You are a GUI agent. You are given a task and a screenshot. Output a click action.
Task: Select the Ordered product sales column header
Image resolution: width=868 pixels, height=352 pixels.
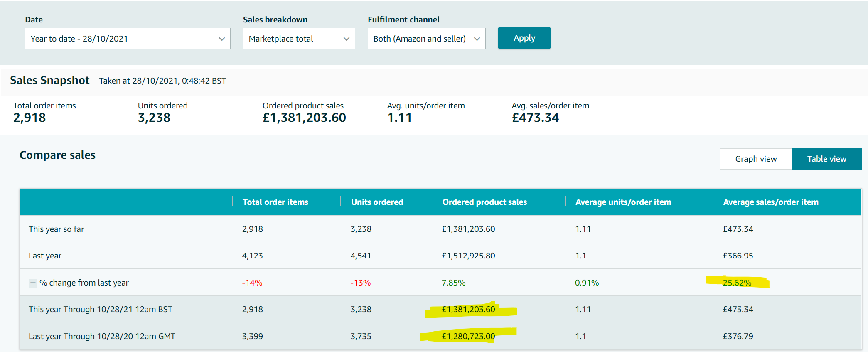click(x=484, y=202)
